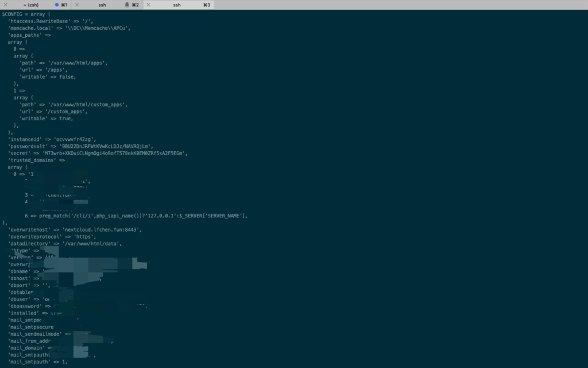Click the '$CONFIG = array (' line
Viewport: 588px width, 368px height.
(x=26, y=14)
